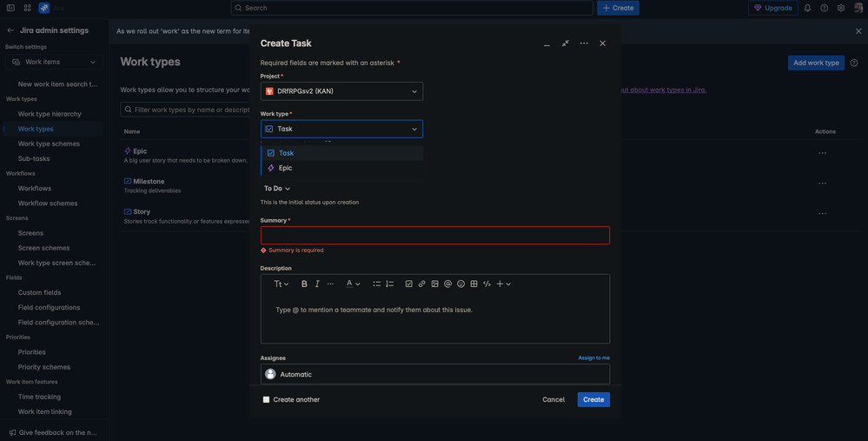
Task: Insert image into description
Action: (434, 284)
